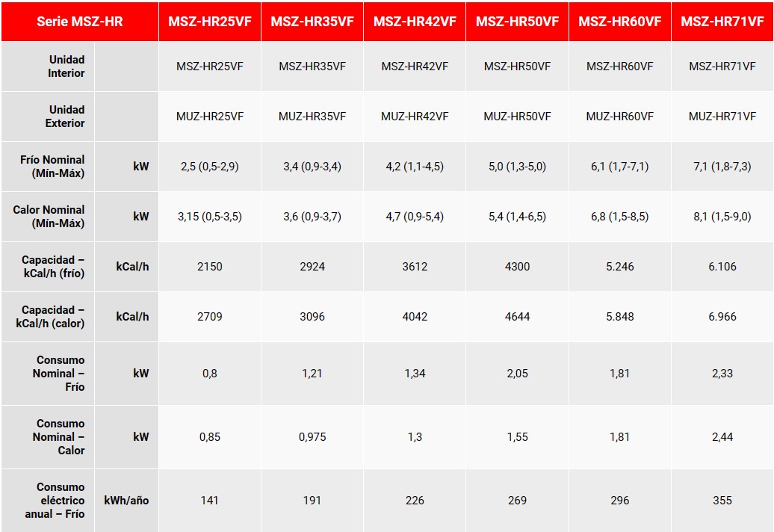Select the MSZ-HR50VF column header
Image resolution: width=774 pixels, height=532 pixels.
517,22
